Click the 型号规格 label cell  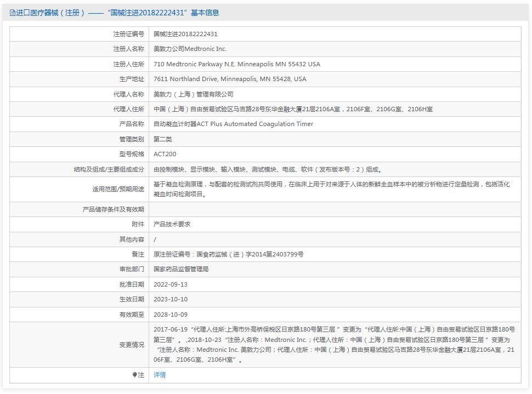[79, 155]
